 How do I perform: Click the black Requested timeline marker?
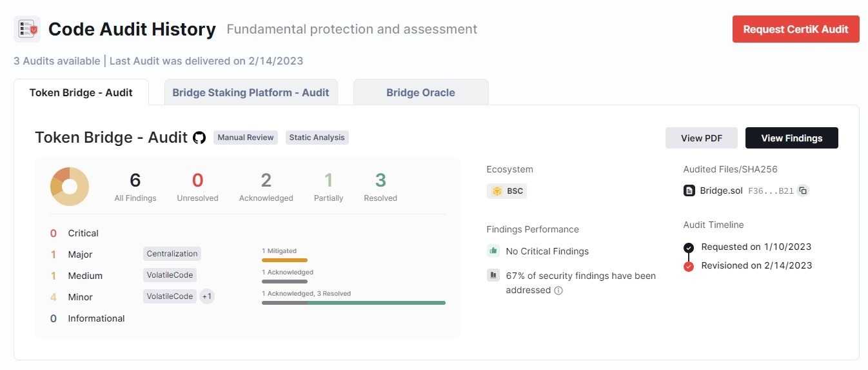689,247
